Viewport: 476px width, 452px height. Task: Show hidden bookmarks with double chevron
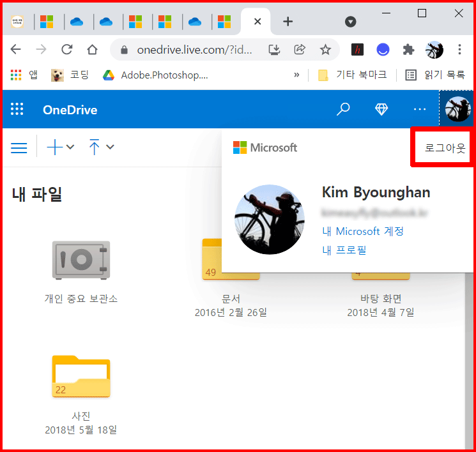(296, 75)
